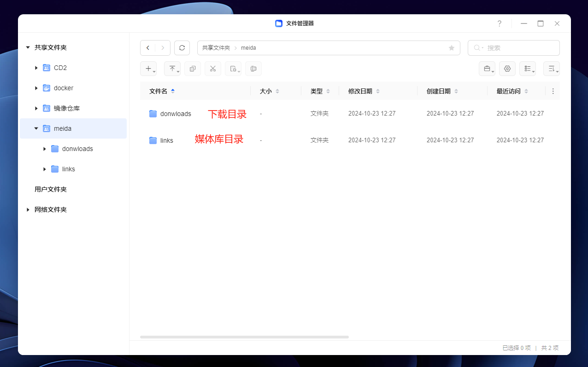Click the rename icon in the toolbar
The height and width of the screenshot is (367, 588).
click(253, 69)
